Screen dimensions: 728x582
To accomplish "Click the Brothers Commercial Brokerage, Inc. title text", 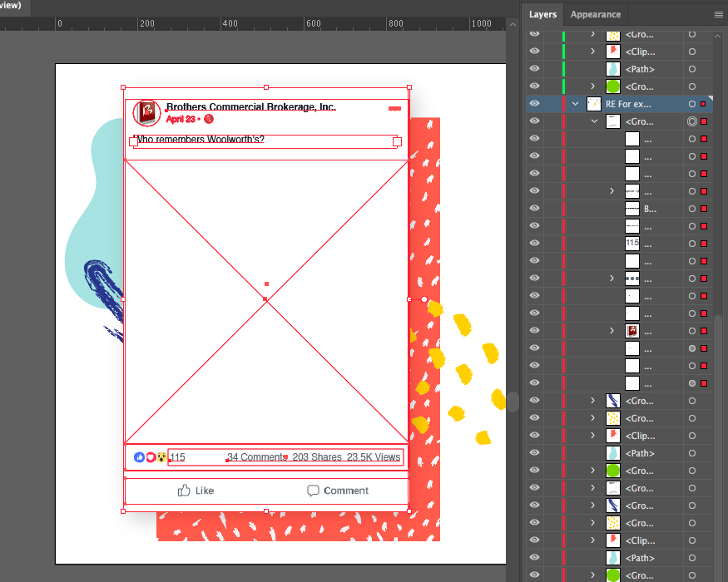I will click(x=251, y=106).
